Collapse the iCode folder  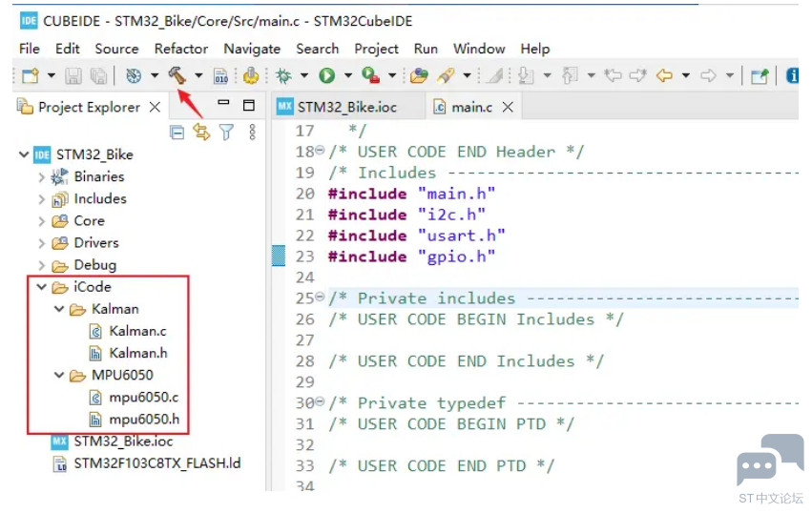[42, 287]
